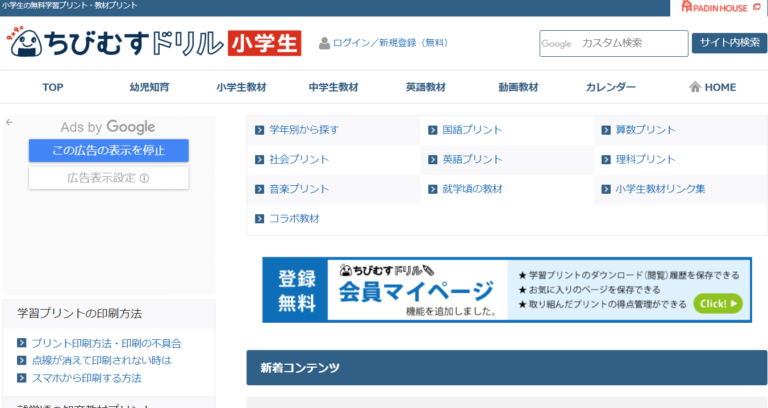Open the 理科プリント link
Screen dimensions: 768x408
(x=646, y=160)
